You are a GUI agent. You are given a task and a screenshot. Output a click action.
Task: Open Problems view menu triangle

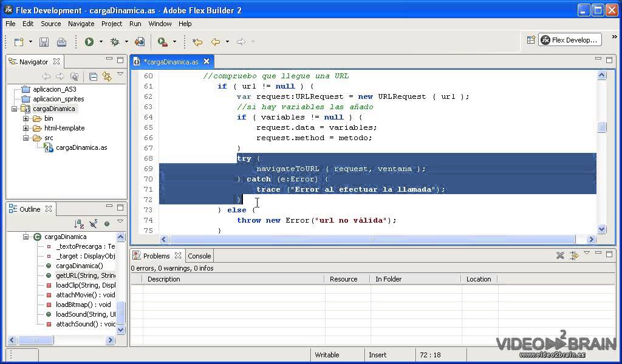(x=587, y=253)
